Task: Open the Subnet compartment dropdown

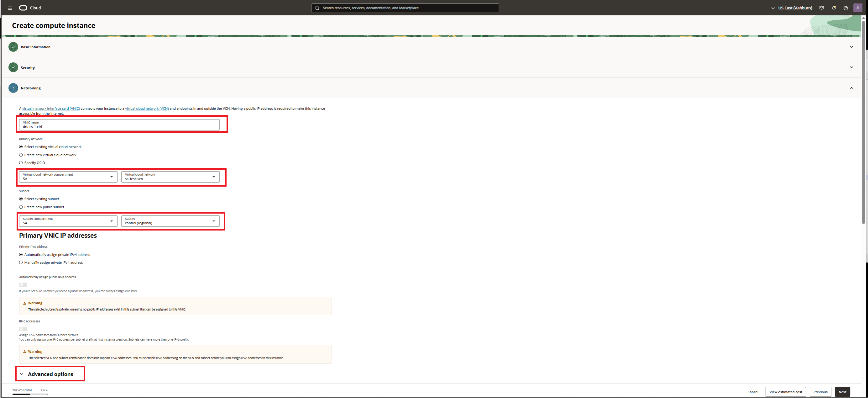Action: (68, 221)
